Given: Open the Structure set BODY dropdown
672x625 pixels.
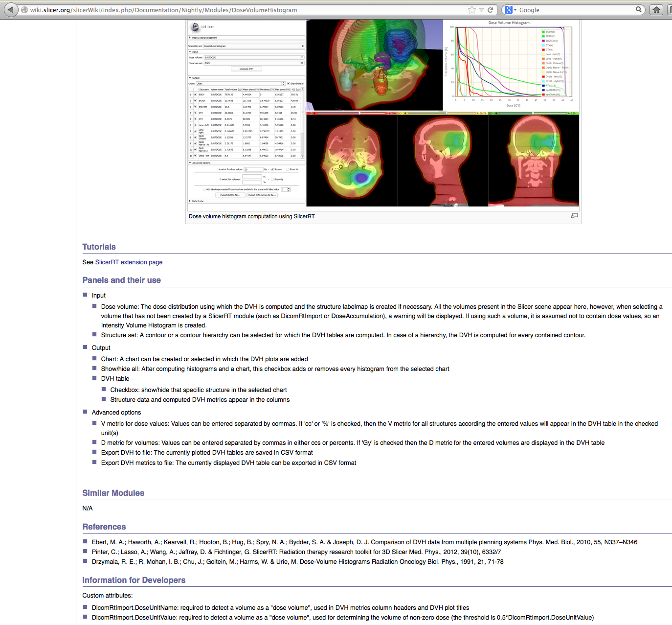Looking at the screenshot, I should (x=253, y=63).
